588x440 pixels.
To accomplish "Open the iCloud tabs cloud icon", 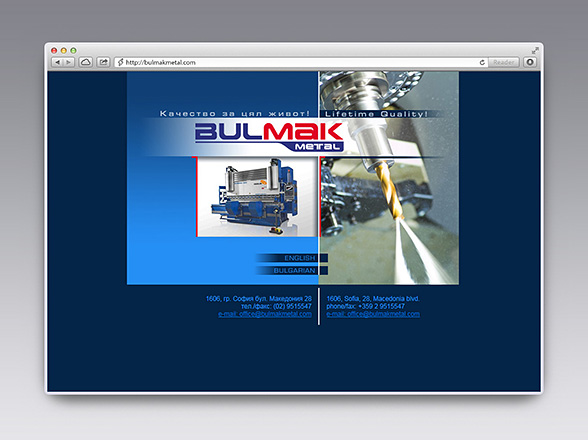I will (86, 62).
